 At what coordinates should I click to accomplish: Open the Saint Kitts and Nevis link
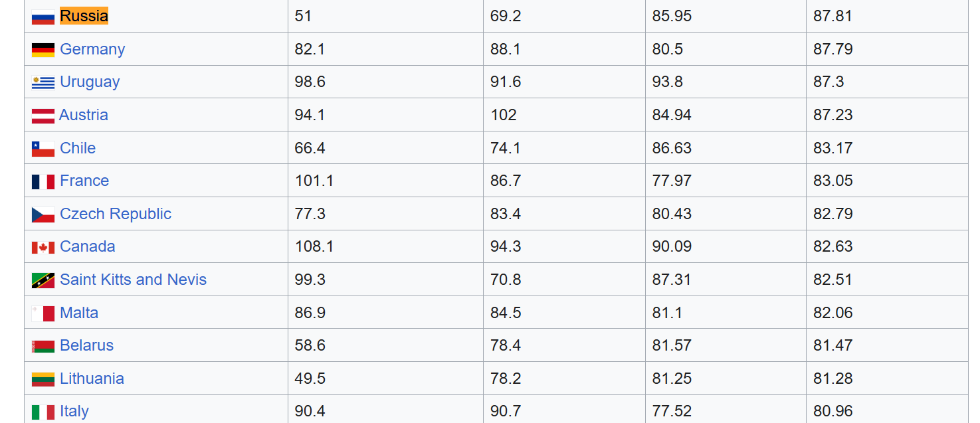133,280
